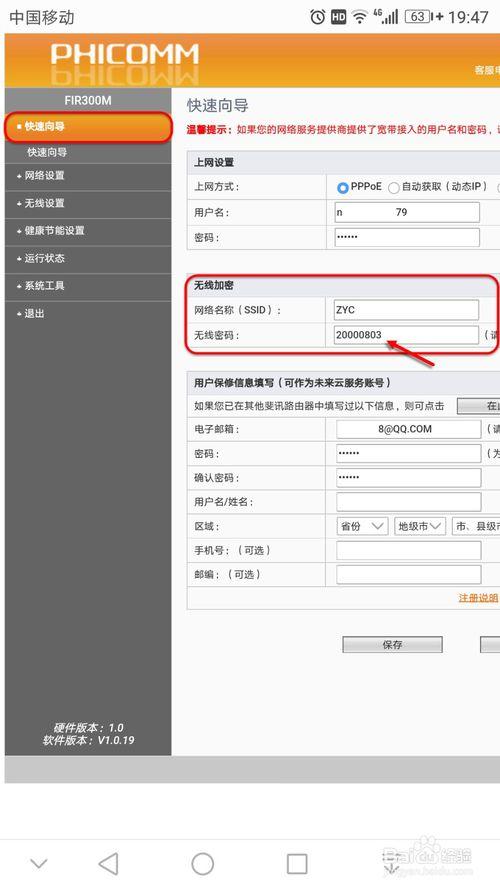Tap the Android back triangle icon
The width and height of the screenshot is (500, 889).
[x=108, y=864]
